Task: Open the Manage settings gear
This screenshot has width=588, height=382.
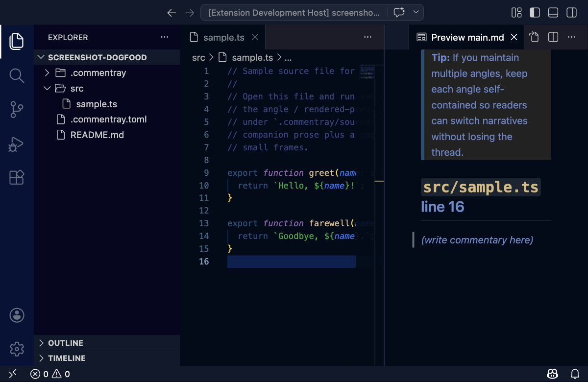Action: [x=17, y=349]
